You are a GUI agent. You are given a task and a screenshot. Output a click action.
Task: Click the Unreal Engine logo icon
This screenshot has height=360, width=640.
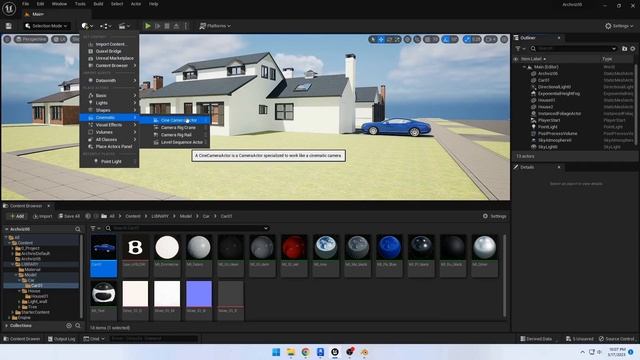coord(9,9)
